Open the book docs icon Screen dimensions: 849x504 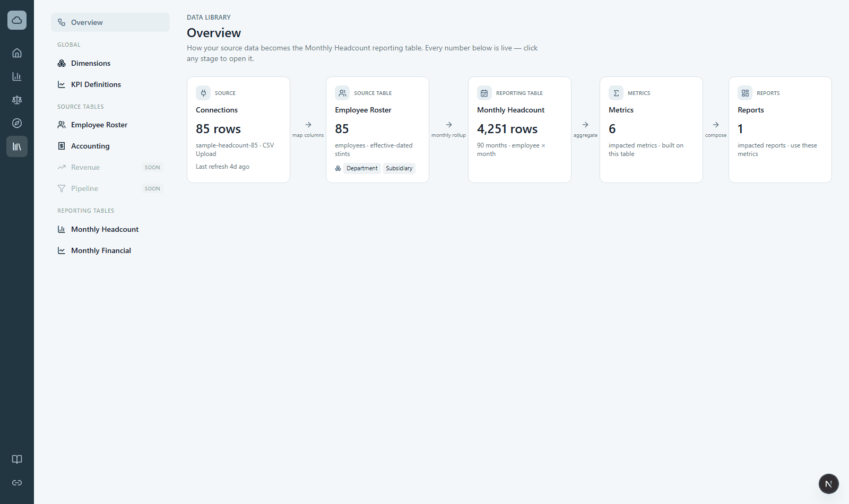(x=17, y=459)
